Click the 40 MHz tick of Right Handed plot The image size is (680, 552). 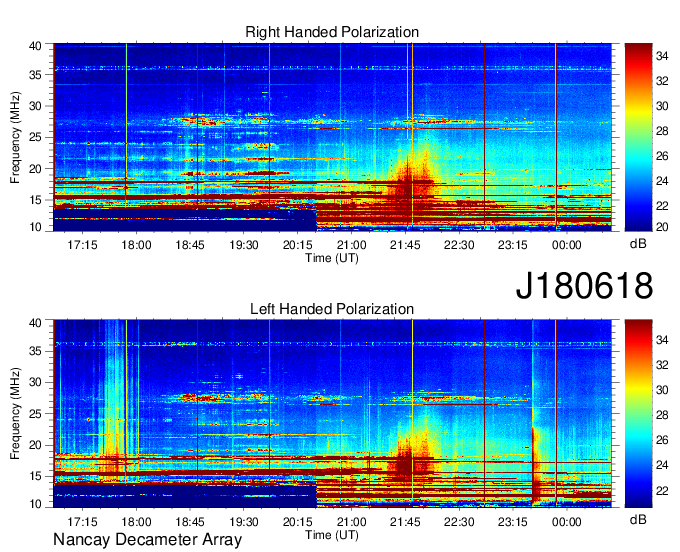35,46
